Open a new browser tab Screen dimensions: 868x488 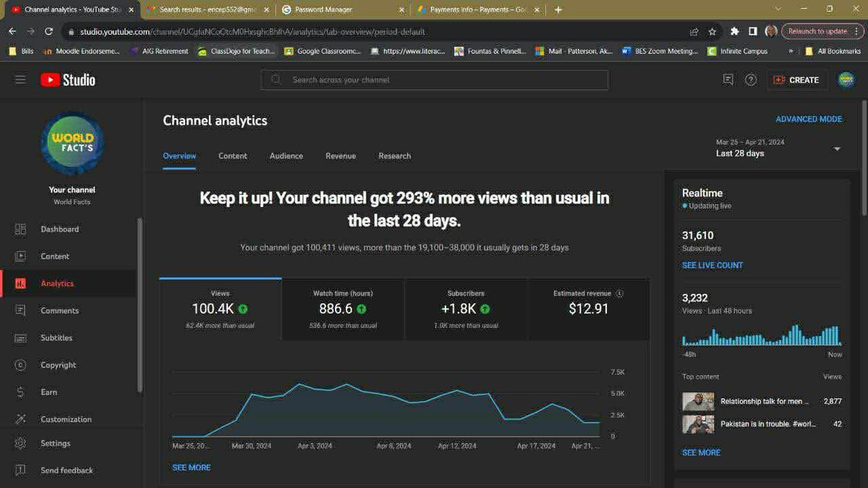click(x=558, y=9)
